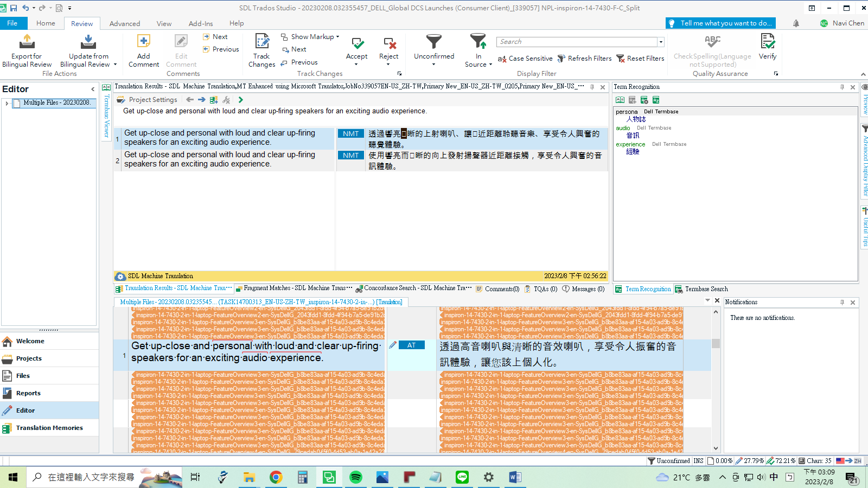Switch to the Home ribbon tab
The width and height of the screenshot is (868, 488).
(46, 23)
